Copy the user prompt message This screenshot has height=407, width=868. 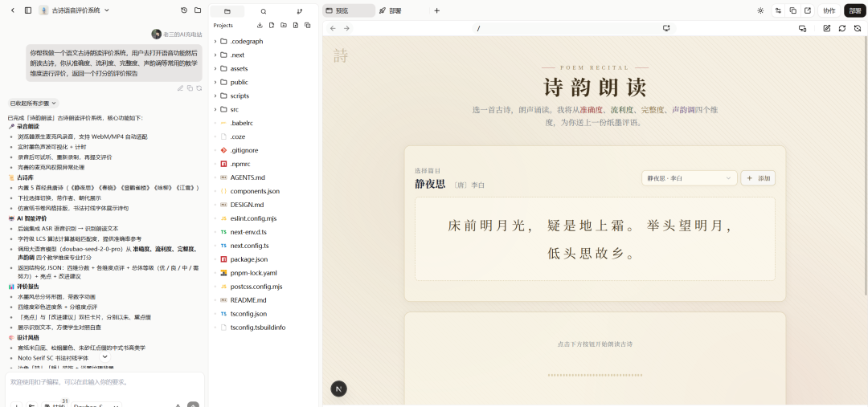pyautogui.click(x=190, y=88)
